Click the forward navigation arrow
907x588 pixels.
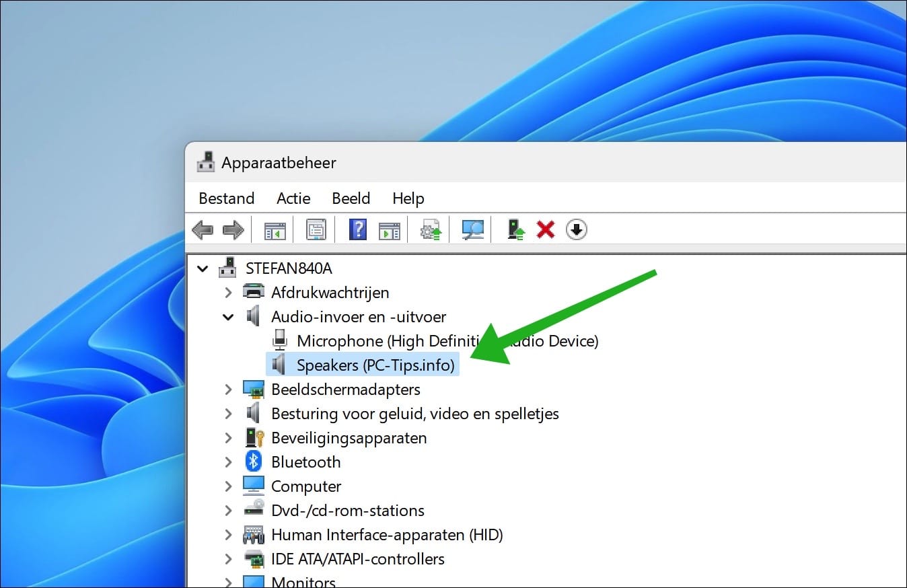(x=233, y=229)
